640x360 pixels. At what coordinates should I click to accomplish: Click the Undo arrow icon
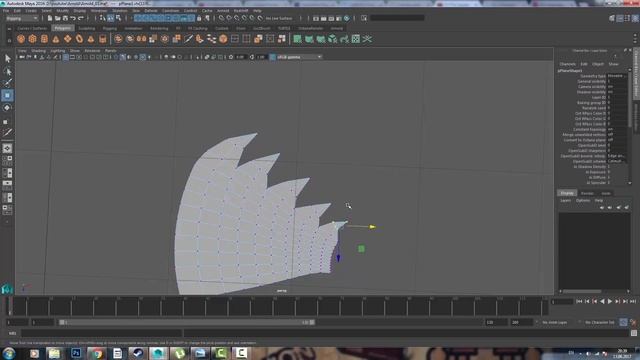click(x=73, y=18)
